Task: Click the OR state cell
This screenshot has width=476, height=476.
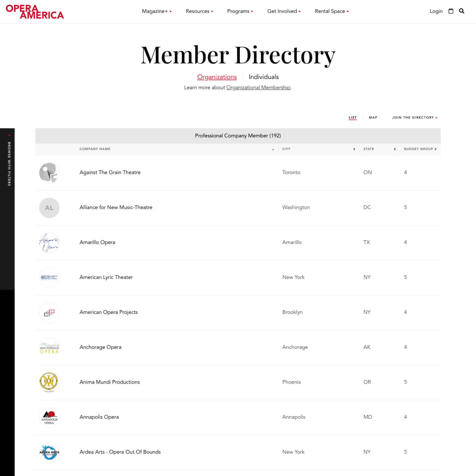Action: click(x=367, y=382)
